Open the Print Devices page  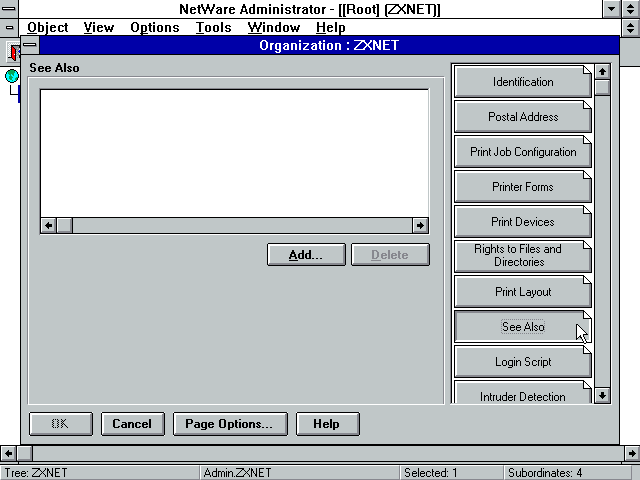click(522, 222)
